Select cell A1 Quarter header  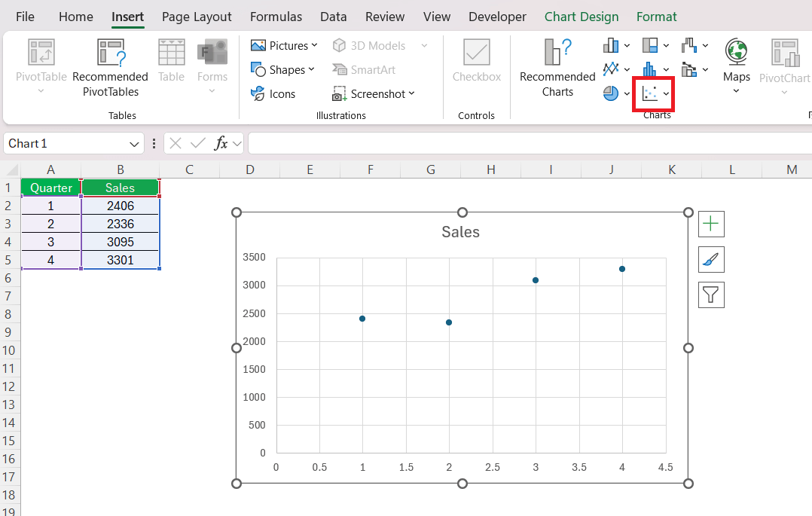50,188
